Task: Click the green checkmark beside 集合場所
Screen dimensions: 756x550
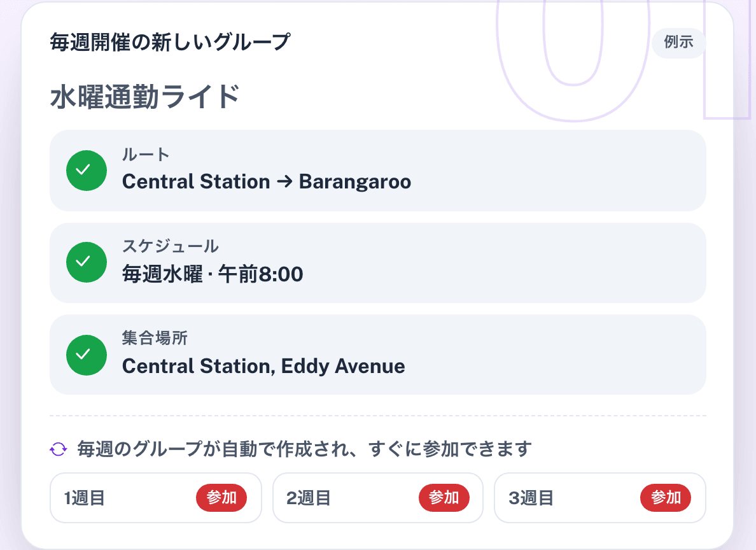Action: tap(87, 355)
